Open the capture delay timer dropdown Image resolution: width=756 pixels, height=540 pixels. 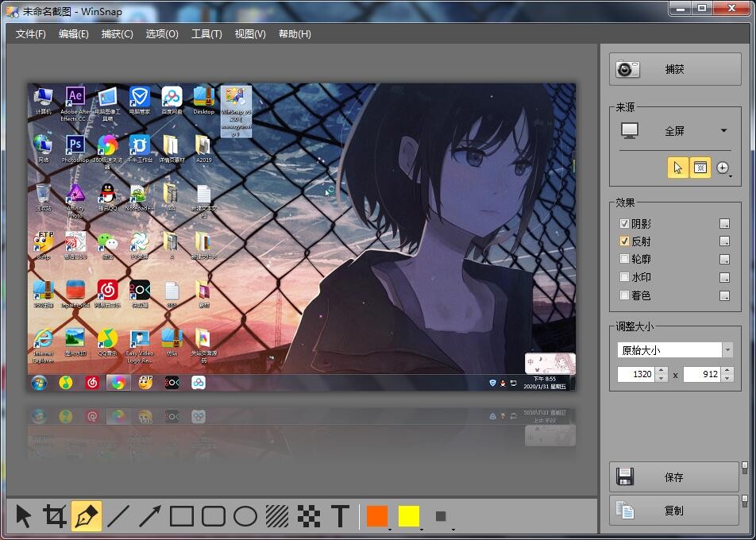tap(723, 168)
